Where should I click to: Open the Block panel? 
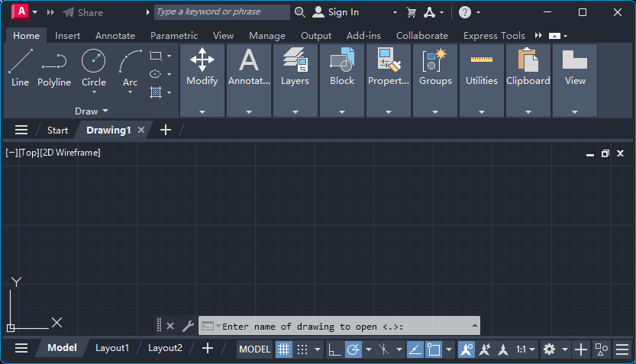[342, 80]
